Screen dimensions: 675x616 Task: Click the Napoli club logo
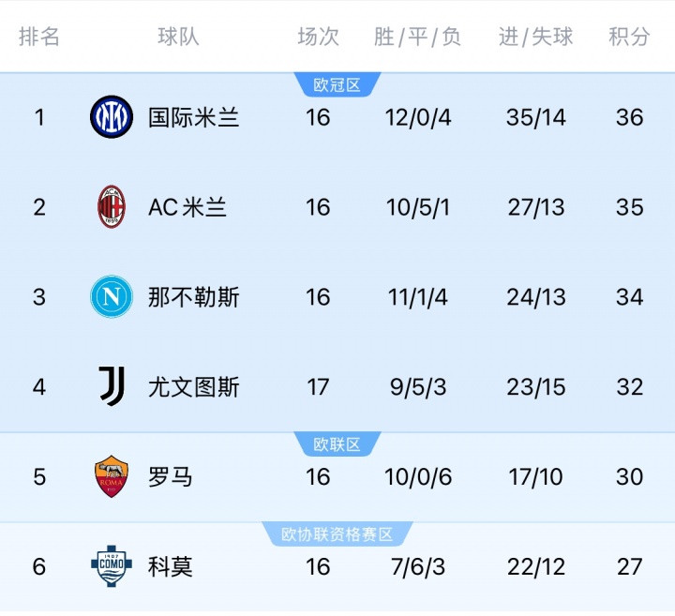click(x=112, y=297)
